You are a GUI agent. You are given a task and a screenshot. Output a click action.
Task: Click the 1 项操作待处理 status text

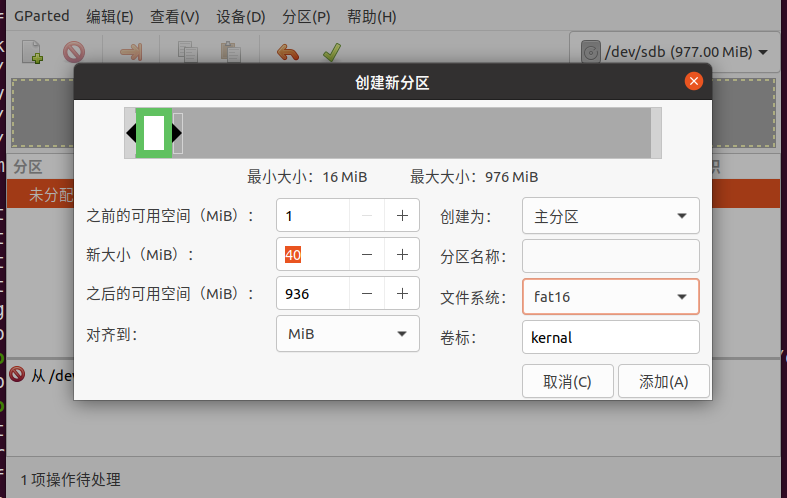point(71,479)
